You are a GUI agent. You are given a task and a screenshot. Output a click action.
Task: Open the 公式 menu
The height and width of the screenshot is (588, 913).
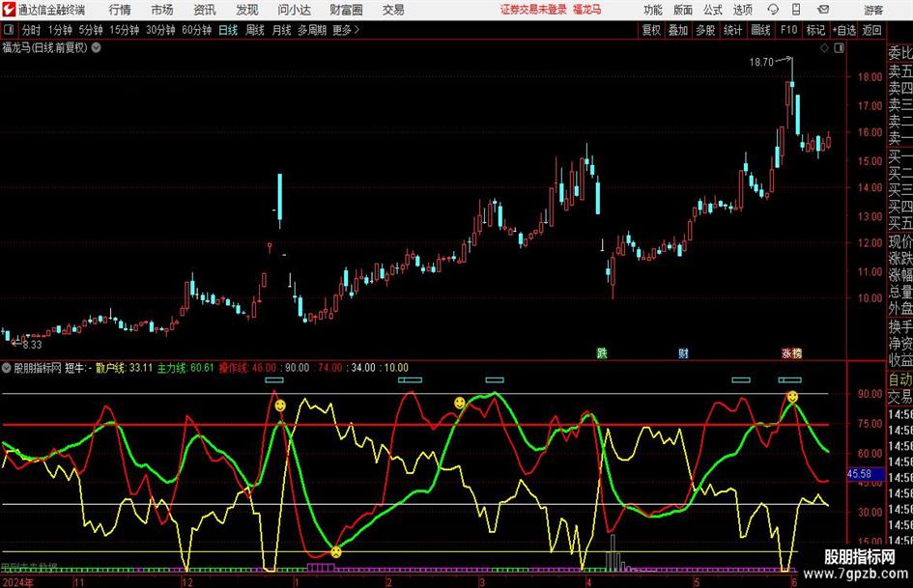pos(713,10)
